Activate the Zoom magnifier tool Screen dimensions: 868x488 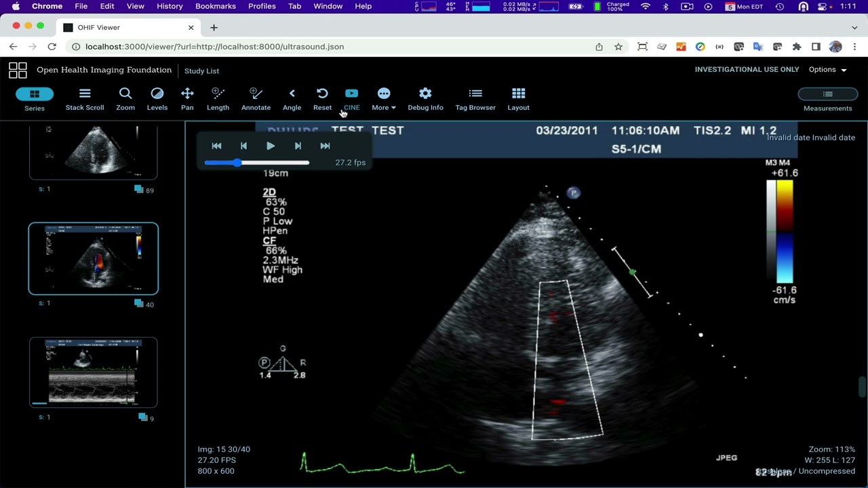125,99
